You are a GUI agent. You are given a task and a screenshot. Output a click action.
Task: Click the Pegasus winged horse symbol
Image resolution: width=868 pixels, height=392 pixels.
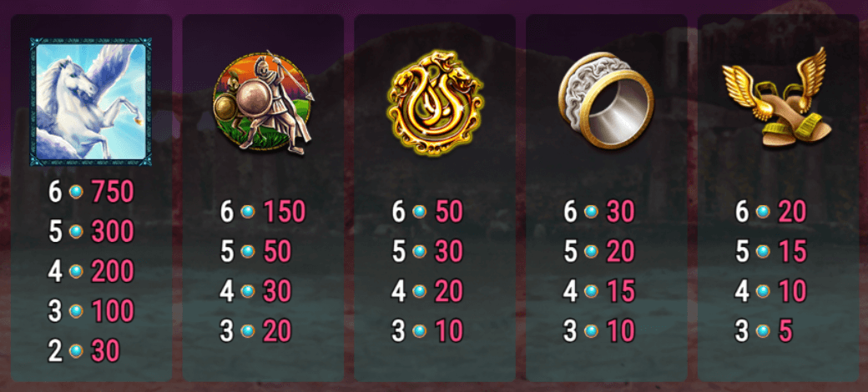coord(91,102)
